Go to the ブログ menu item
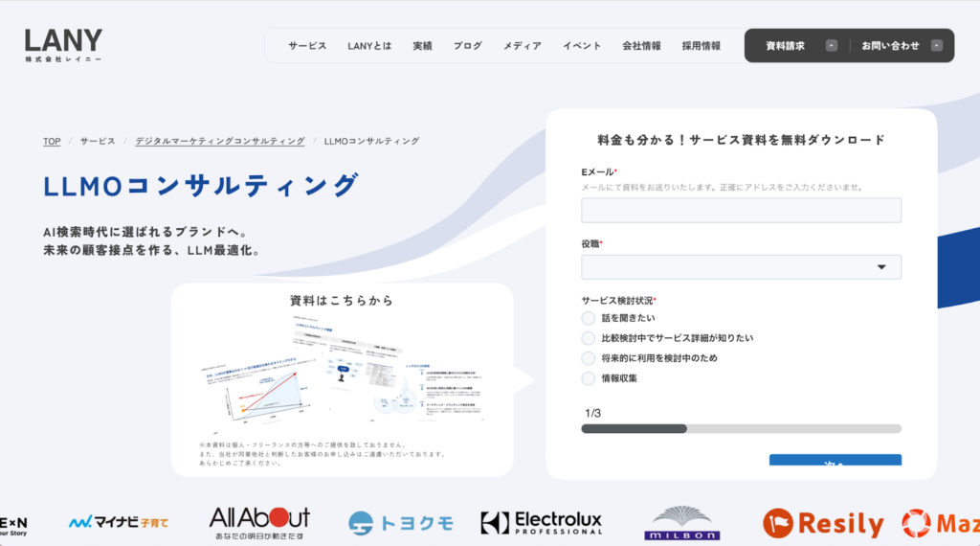Image resolution: width=980 pixels, height=546 pixels. [468, 46]
